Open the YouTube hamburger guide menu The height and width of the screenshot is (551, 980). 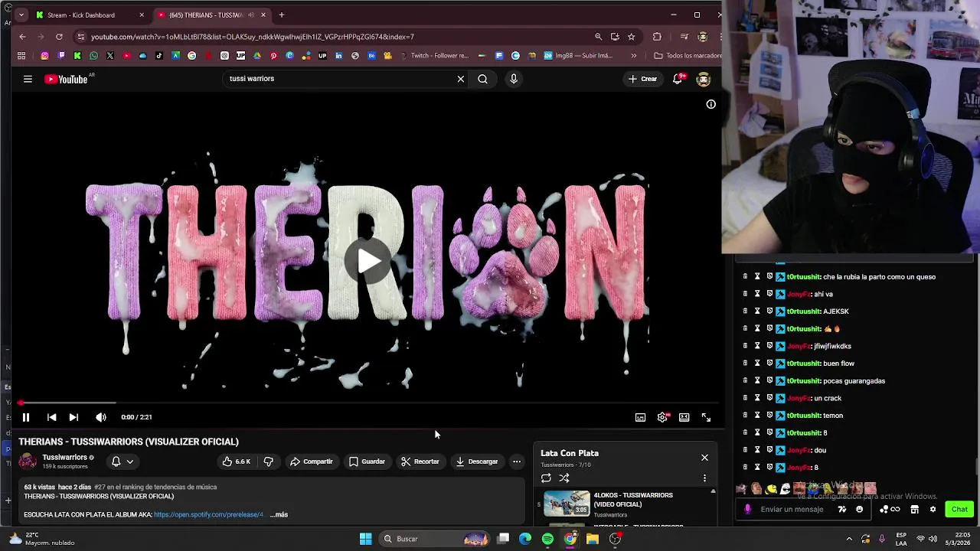coord(28,79)
